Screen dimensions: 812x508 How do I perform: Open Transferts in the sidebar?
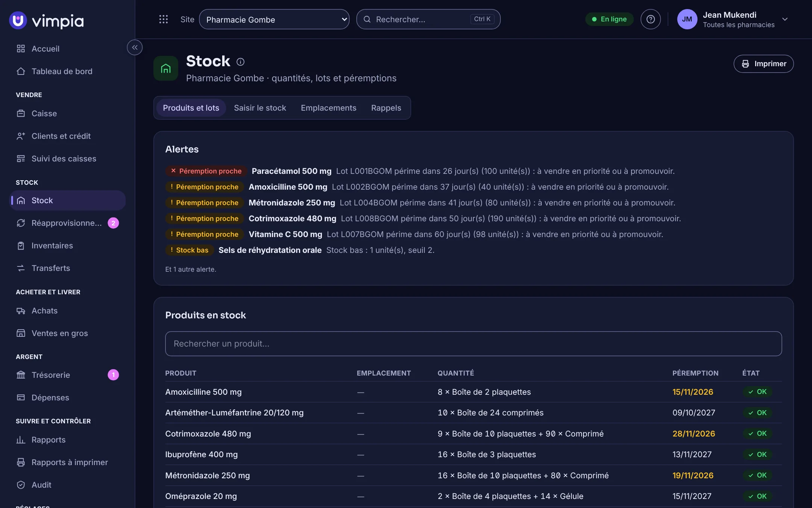(x=68, y=268)
